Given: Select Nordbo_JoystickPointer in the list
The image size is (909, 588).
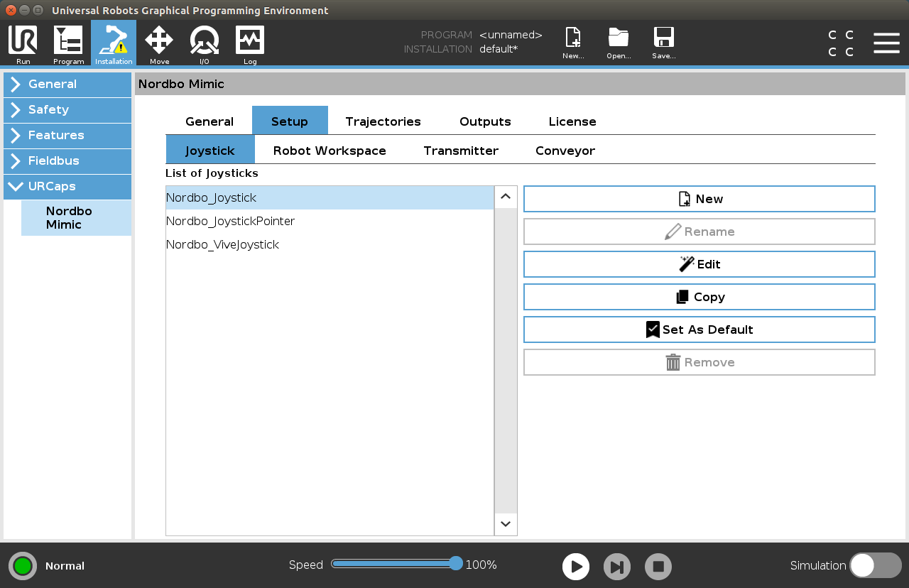Looking at the screenshot, I should pyautogui.click(x=330, y=221).
